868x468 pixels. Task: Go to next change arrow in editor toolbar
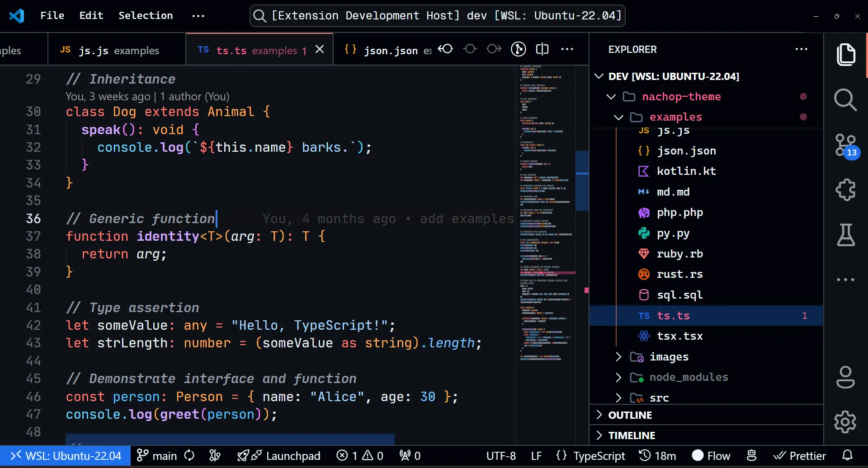click(494, 49)
